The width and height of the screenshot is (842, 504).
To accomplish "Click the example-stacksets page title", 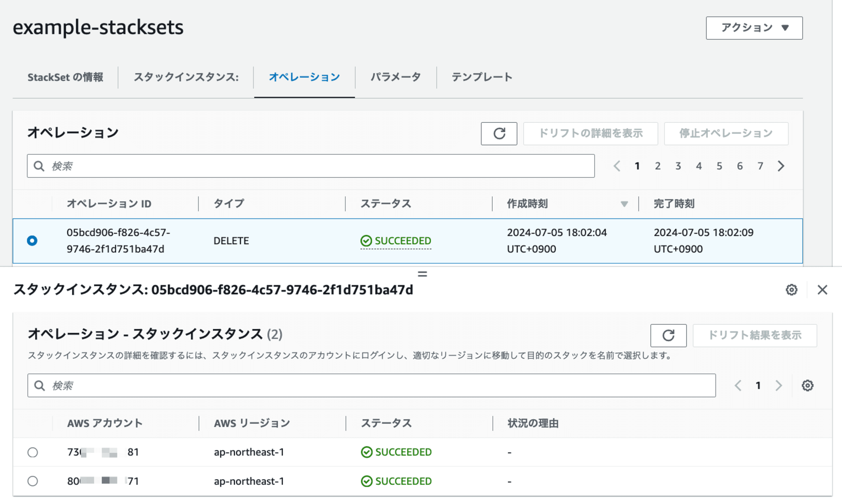I will coord(98,27).
